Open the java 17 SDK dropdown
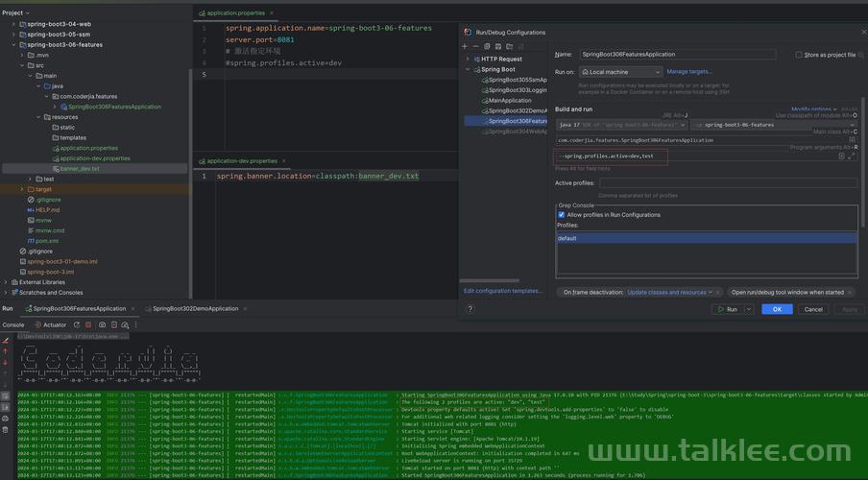868x480 pixels. [x=621, y=125]
